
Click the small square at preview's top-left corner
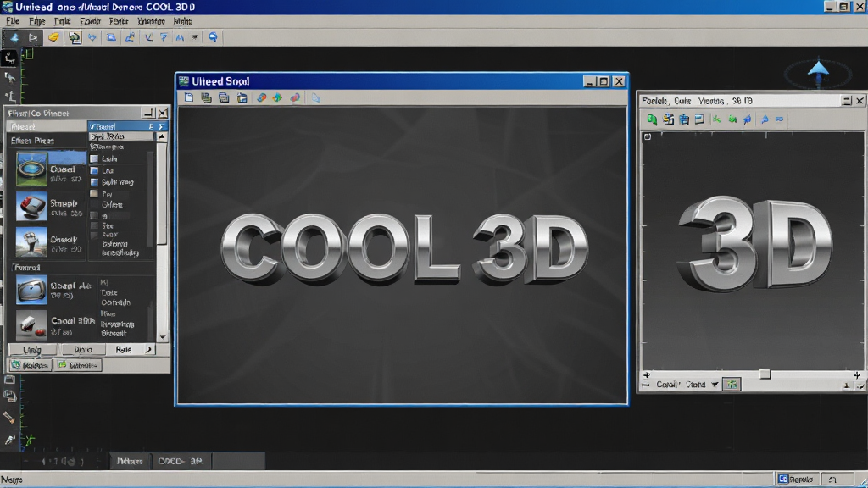[647, 136]
